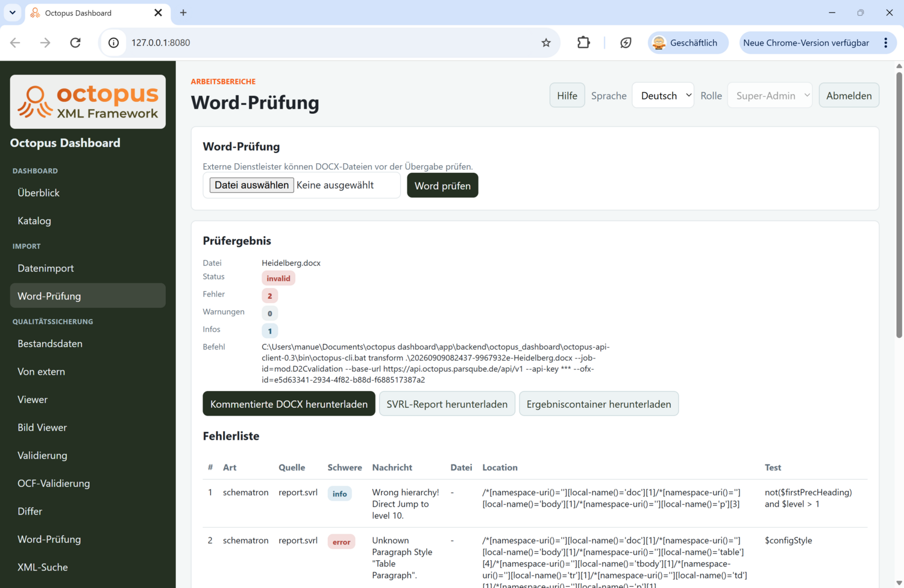Click Datei auswählen to choose a file

tap(252, 185)
